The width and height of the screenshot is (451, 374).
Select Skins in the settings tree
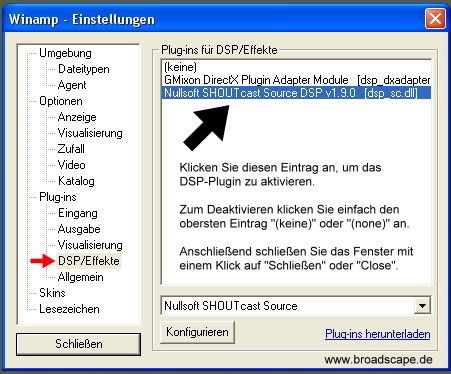[x=52, y=293]
